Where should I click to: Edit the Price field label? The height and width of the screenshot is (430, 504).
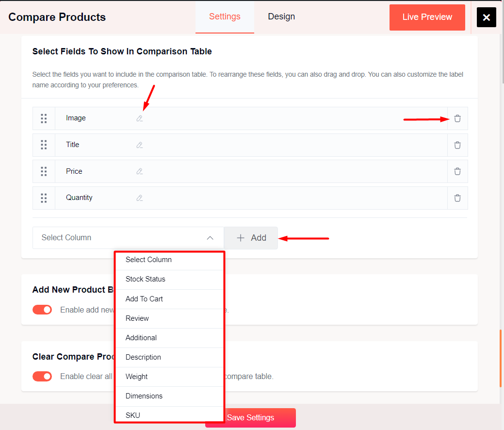pyautogui.click(x=140, y=171)
